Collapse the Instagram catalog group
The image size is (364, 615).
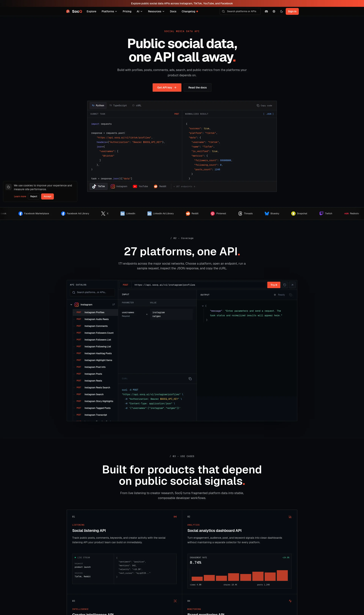point(71,305)
